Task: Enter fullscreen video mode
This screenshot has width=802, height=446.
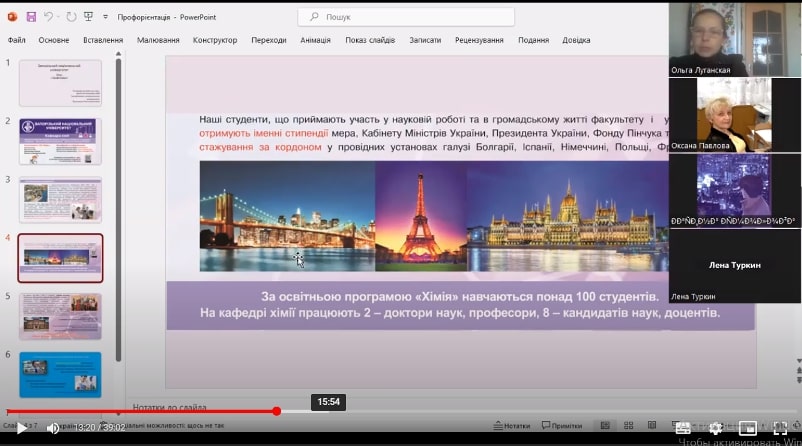Action: (x=779, y=428)
